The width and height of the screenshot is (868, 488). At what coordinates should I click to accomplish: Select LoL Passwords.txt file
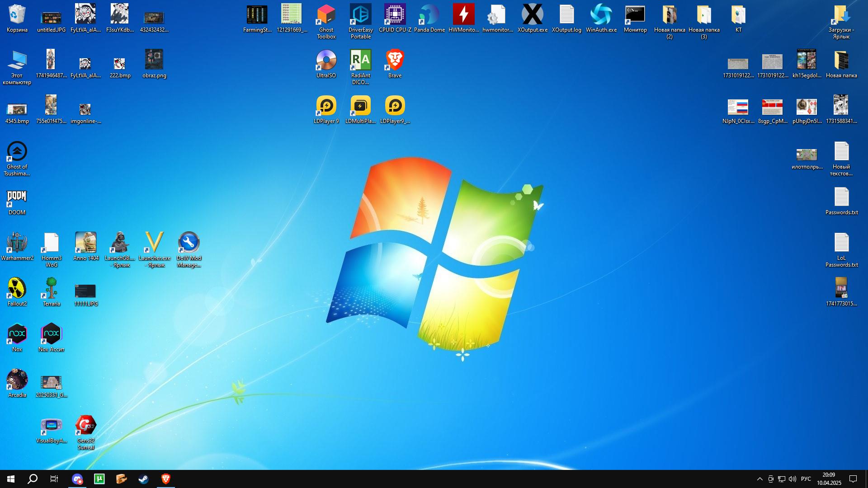[841, 250]
